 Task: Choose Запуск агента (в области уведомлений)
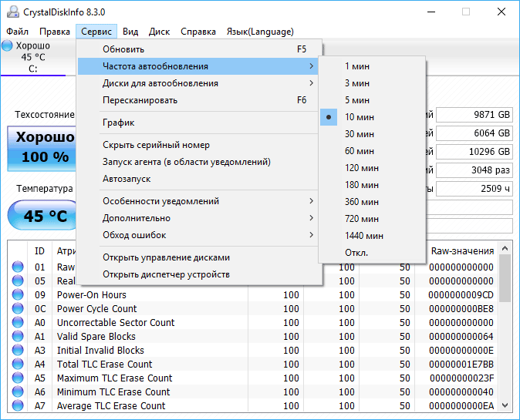point(199,162)
